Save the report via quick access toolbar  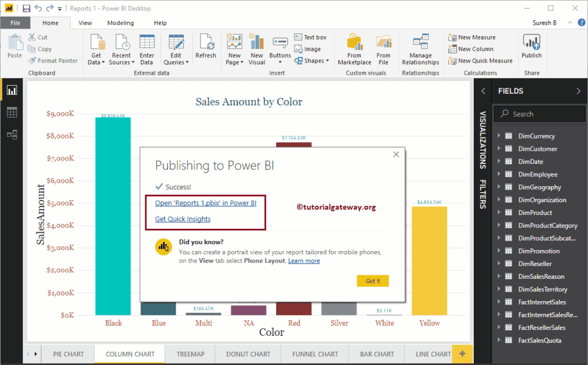(x=25, y=8)
